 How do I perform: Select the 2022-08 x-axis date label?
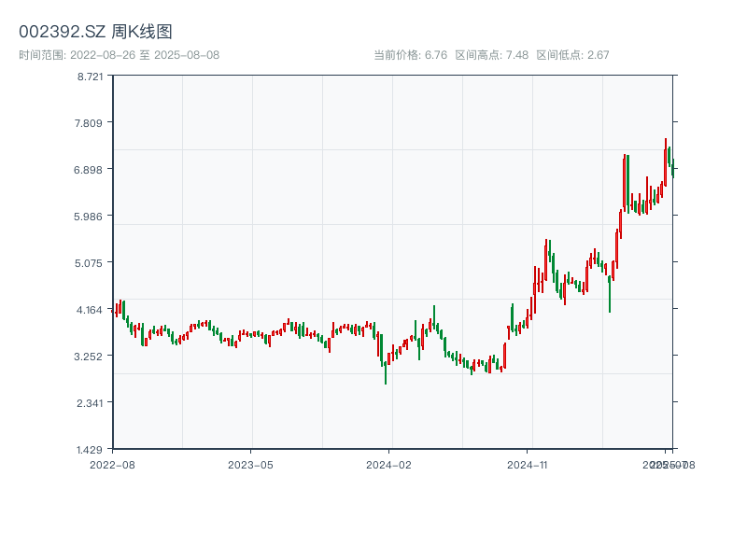click(x=112, y=464)
